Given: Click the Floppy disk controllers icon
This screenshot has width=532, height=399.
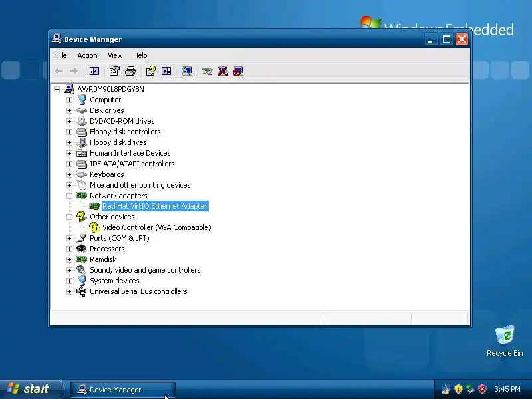Looking at the screenshot, I should pyautogui.click(x=81, y=132).
